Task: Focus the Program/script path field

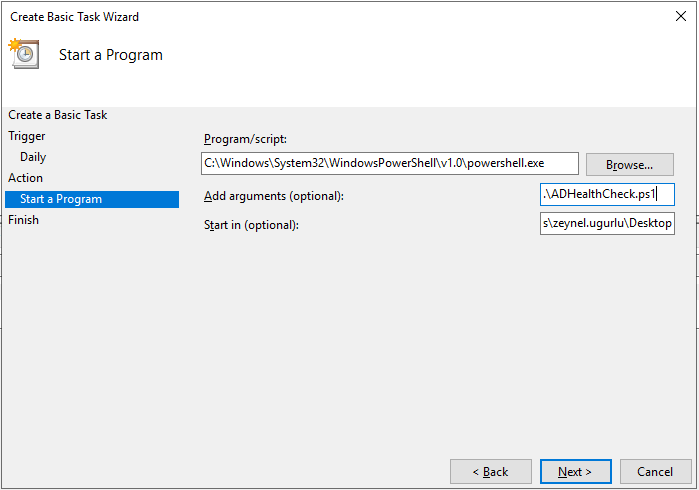Action: (x=390, y=163)
